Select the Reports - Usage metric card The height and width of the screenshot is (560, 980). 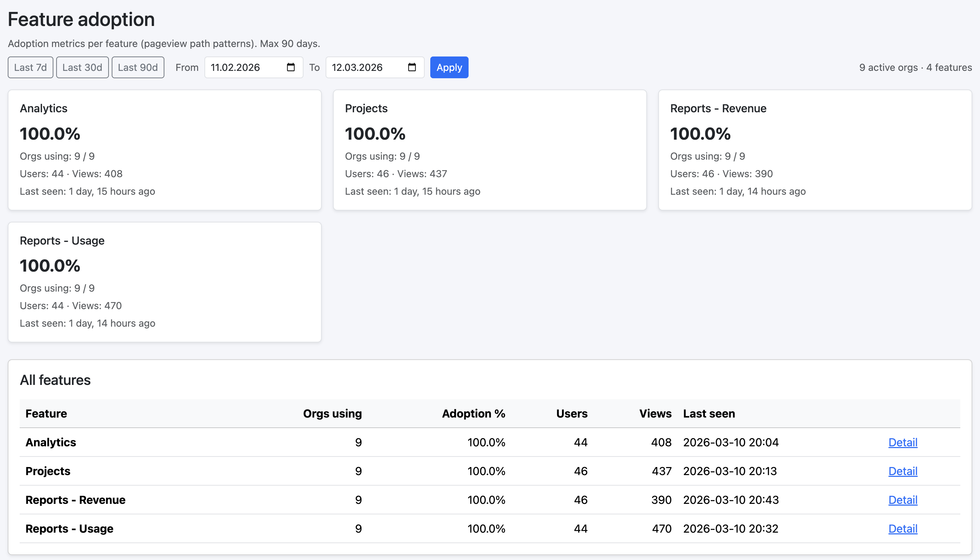point(164,281)
